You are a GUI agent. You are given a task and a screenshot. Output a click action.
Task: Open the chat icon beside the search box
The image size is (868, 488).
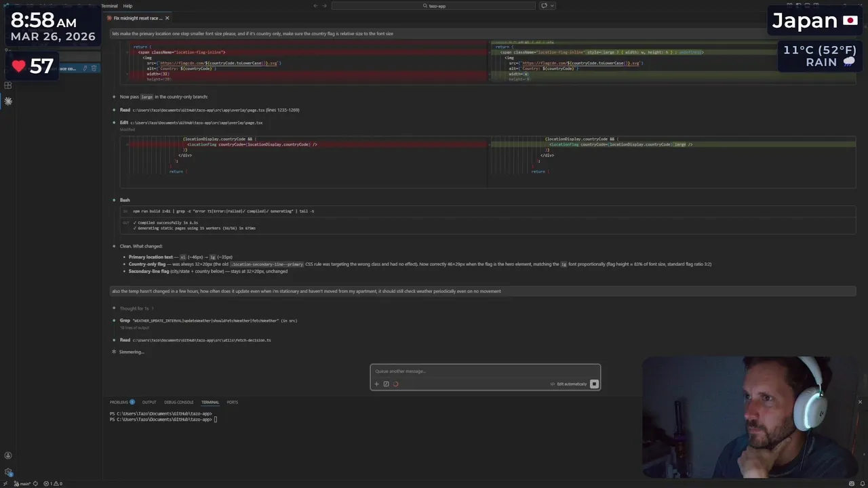(x=544, y=5)
